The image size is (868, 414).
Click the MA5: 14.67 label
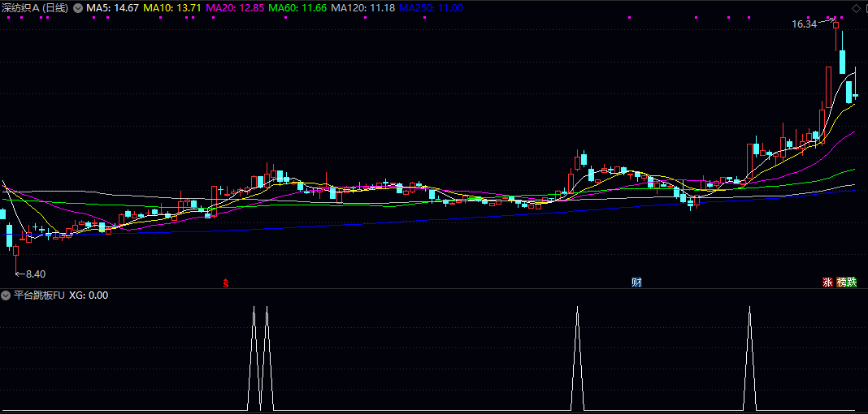[x=114, y=8]
